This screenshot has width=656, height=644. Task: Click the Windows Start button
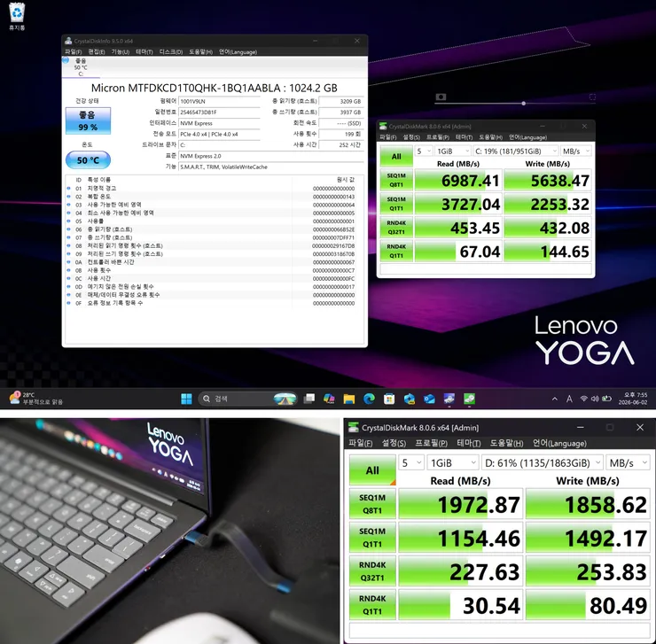pos(186,399)
